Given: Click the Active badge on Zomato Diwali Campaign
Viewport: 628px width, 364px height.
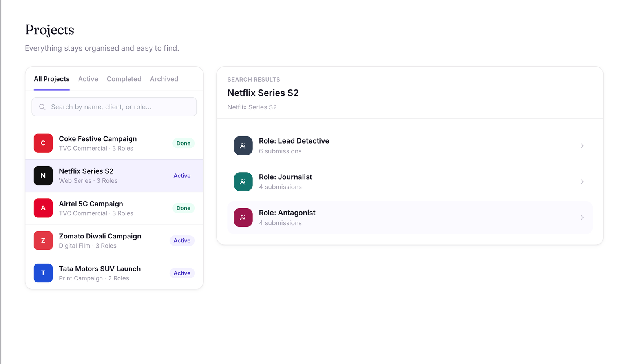Looking at the screenshot, I should click(x=182, y=240).
